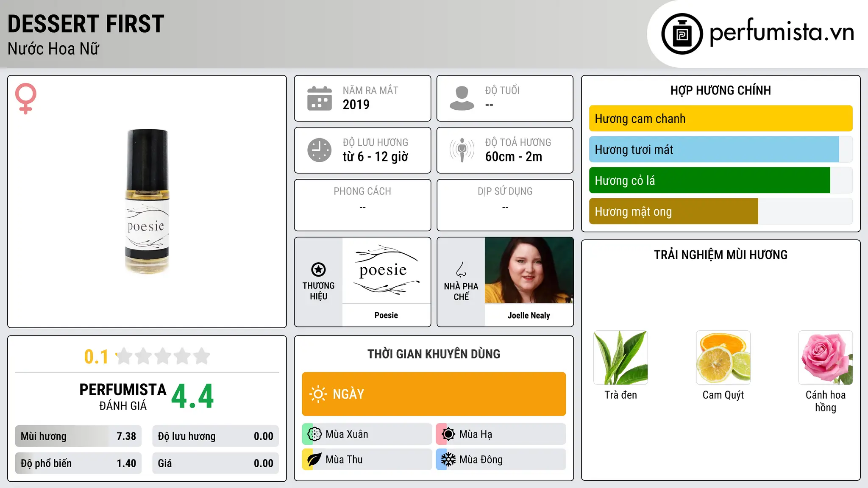The width and height of the screenshot is (868, 488).
Task: Click the longevity value từ 6 - 12 giờ
Action: point(376,157)
